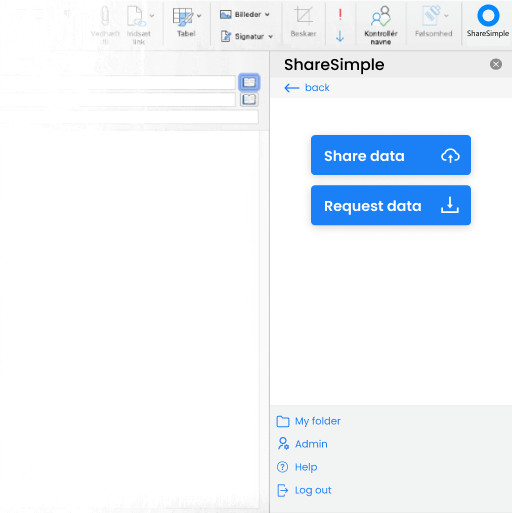Image resolution: width=512 pixels, height=513 pixels.
Task: Click the Beskær crop icon
Action: point(303,16)
